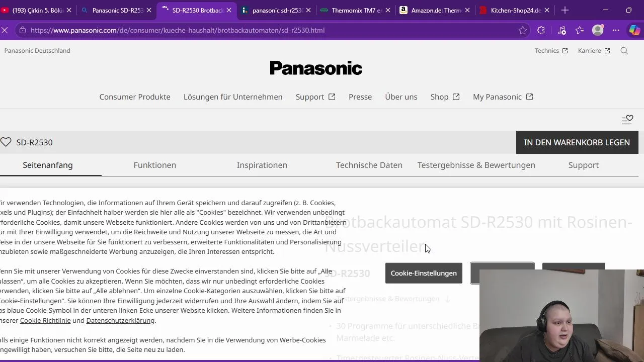Open the browser extensions puzzle icon
Viewport: 644px width, 362px height.
[541, 30]
